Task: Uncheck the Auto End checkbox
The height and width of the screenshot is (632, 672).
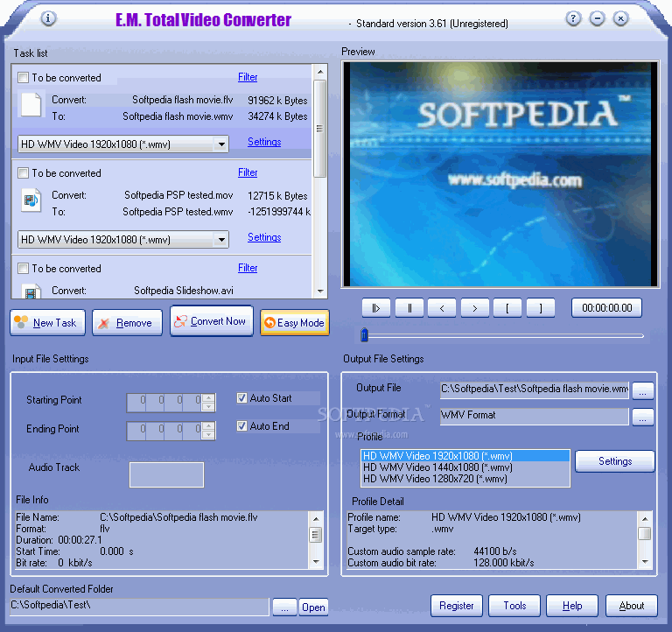Action: [x=242, y=425]
